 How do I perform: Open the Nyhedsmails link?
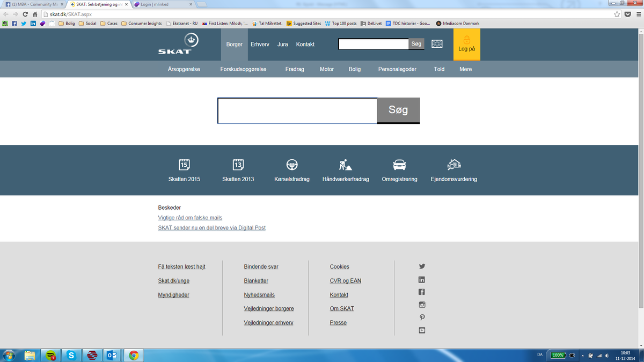coord(259,295)
